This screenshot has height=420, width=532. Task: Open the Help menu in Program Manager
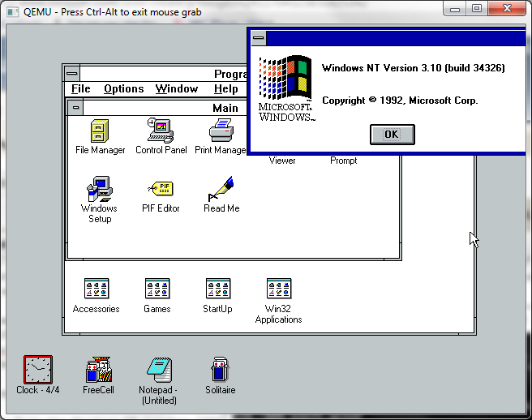[x=225, y=89]
